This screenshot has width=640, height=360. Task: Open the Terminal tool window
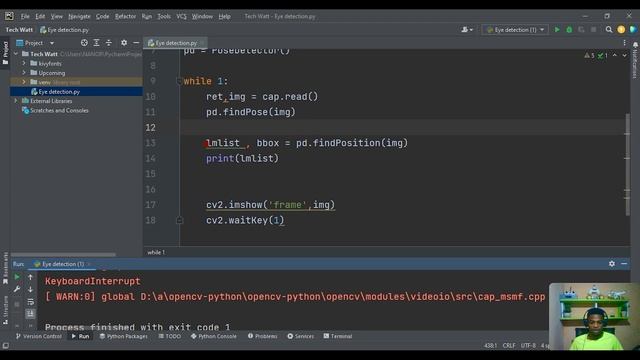338,336
